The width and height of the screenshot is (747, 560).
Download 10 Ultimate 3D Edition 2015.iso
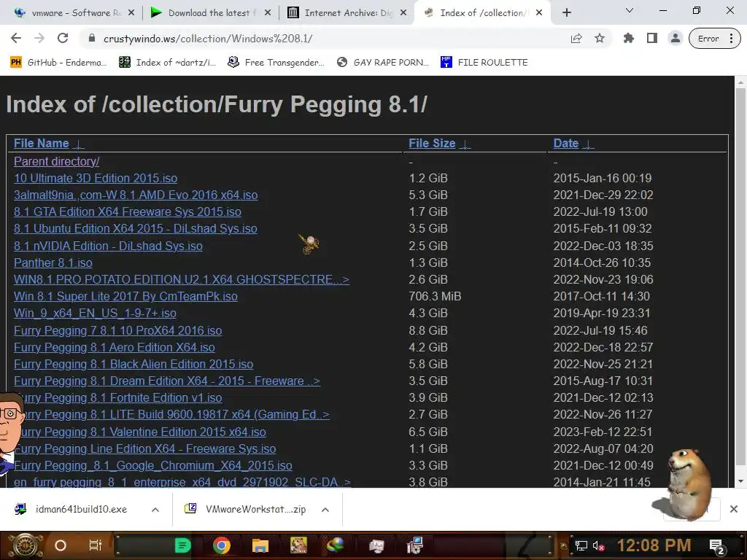[96, 178]
